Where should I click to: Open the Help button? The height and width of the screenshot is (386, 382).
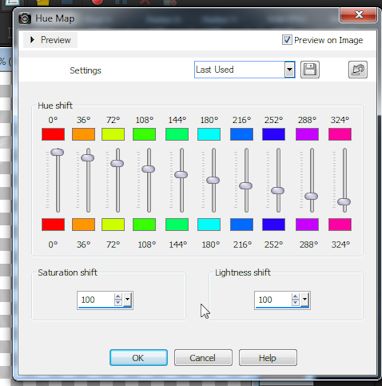coord(268,358)
